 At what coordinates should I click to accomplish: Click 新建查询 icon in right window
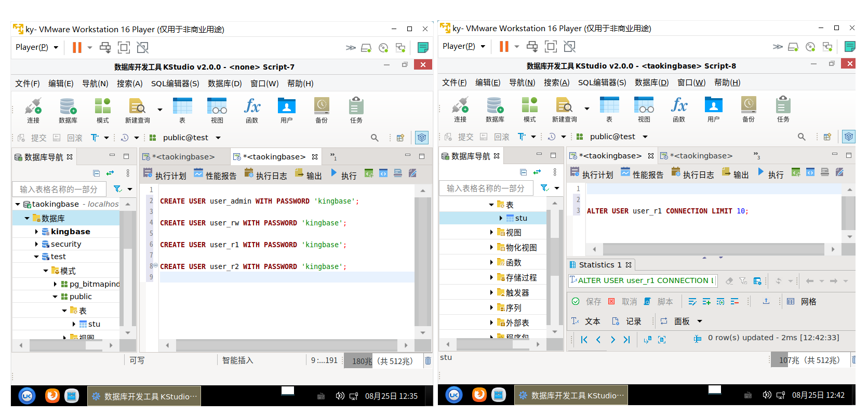[x=564, y=110]
